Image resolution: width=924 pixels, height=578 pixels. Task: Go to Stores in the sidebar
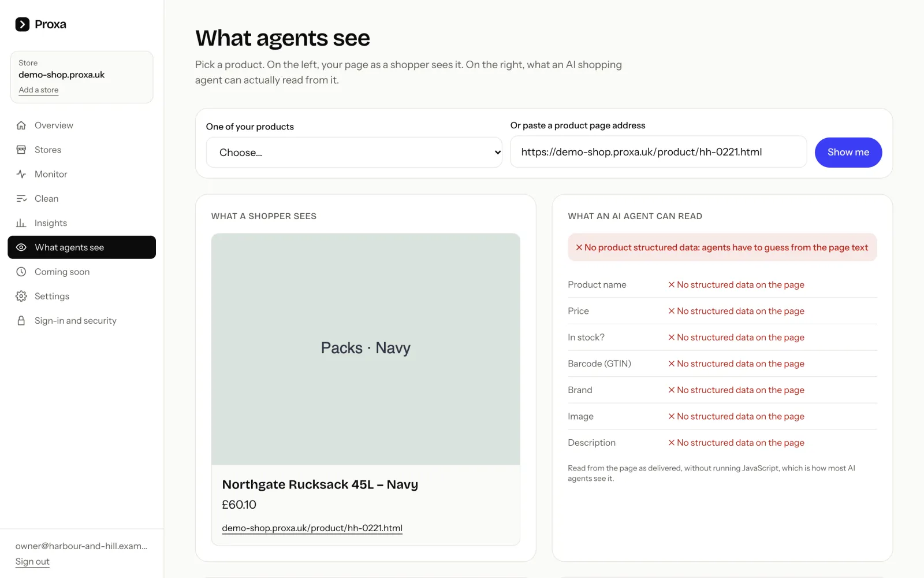[x=81, y=150]
